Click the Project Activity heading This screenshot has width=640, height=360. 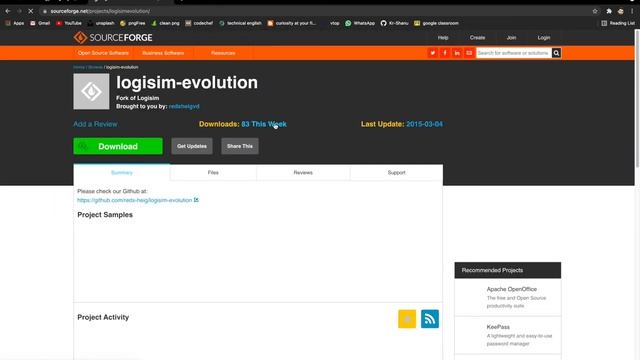pyautogui.click(x=103, y=317)
